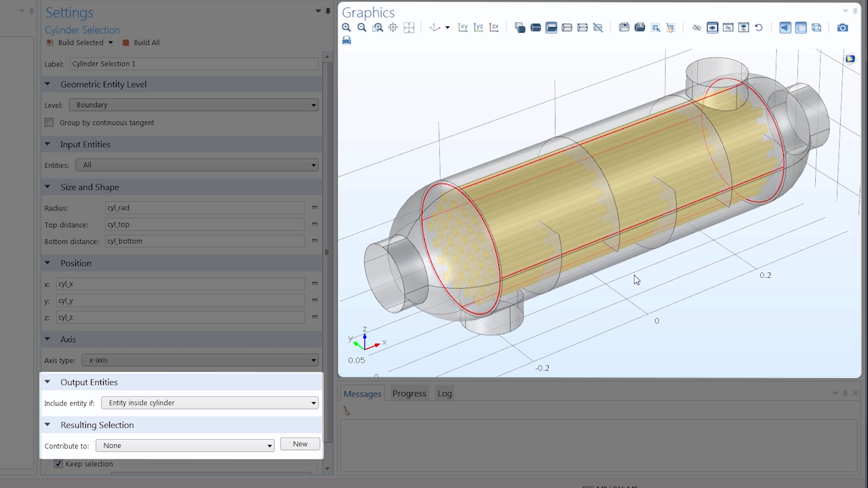The height and width of the screenshot is (488, 868).
Task: Collapse the Axis section
Action: click(x=47, y=340)
